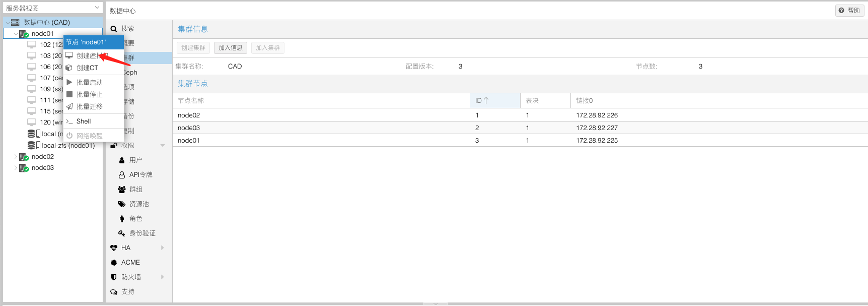Select 批量启动 in context menu
This screenshot has height=306, width=868.
tap(94, 82)
